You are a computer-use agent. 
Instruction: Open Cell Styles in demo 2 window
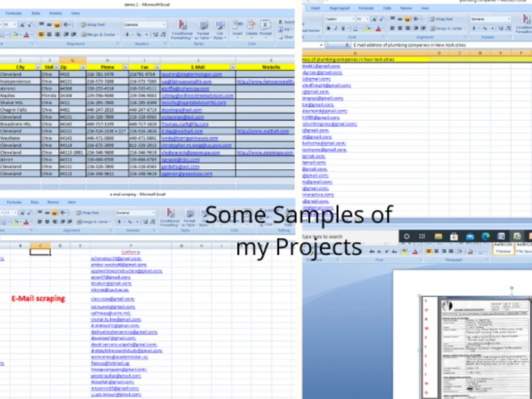[220, 30]
